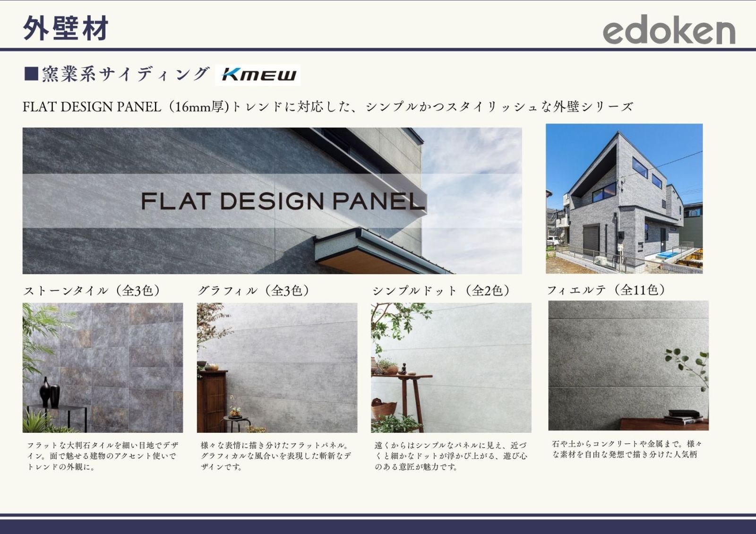This screenshot has width=756, height=534.
Task: Select the ストーンタイル description paragraph
Action: pyautogui.click(x=102, y=456)
